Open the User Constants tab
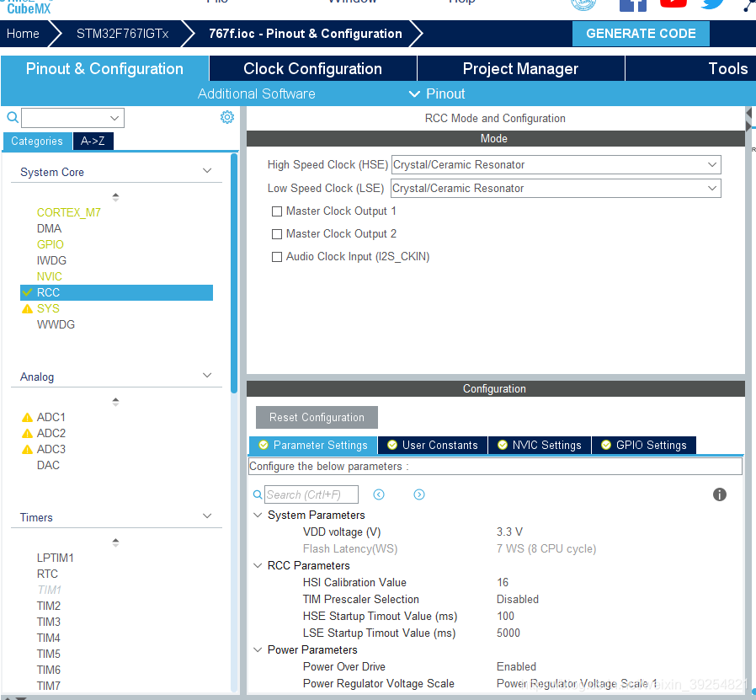This screenshot has height=700, width=756. pos(433,445)
